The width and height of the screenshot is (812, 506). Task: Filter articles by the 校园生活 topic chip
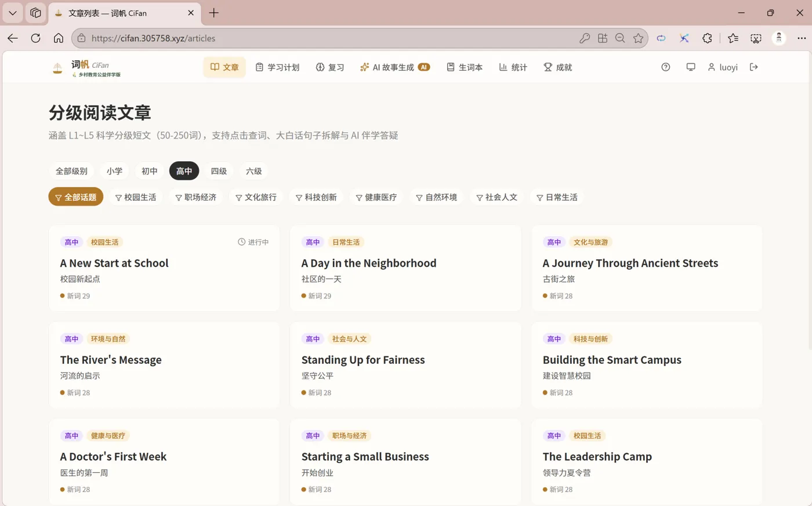[x=136, y=197]
